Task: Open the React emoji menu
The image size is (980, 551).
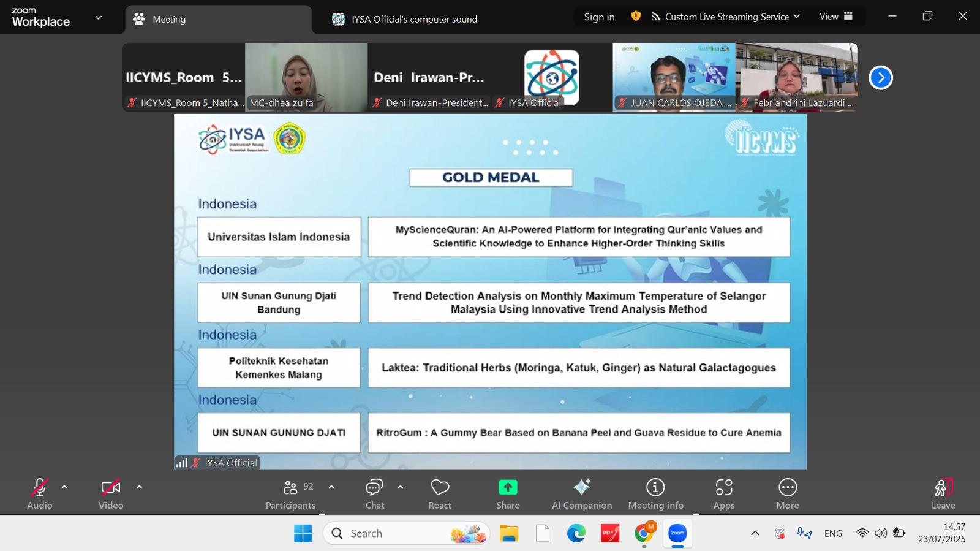Action: click(440, 493)
